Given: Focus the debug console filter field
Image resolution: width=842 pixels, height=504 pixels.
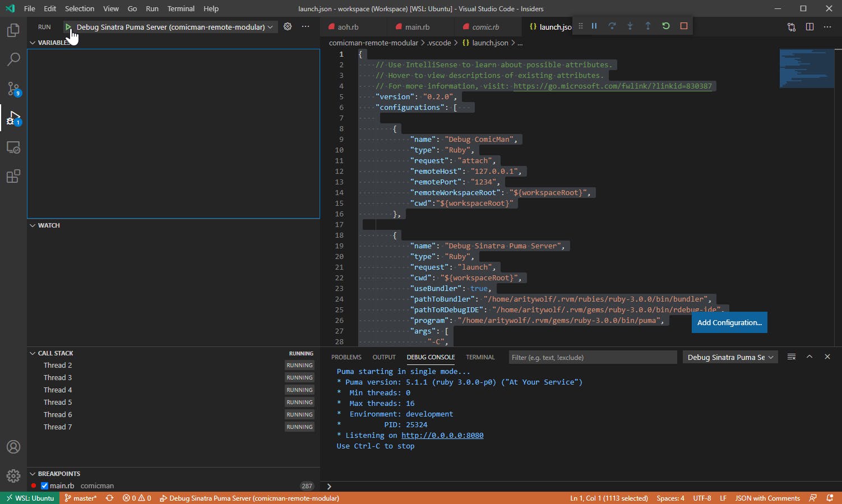Looking at the screenshot, I should tap(593, 357).
